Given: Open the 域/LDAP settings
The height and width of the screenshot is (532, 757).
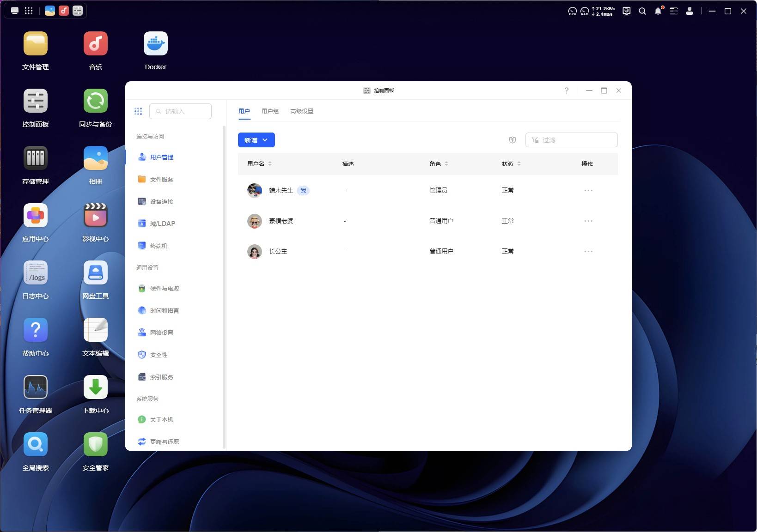Looking at the screenshot, I should (x=162, y=223).
